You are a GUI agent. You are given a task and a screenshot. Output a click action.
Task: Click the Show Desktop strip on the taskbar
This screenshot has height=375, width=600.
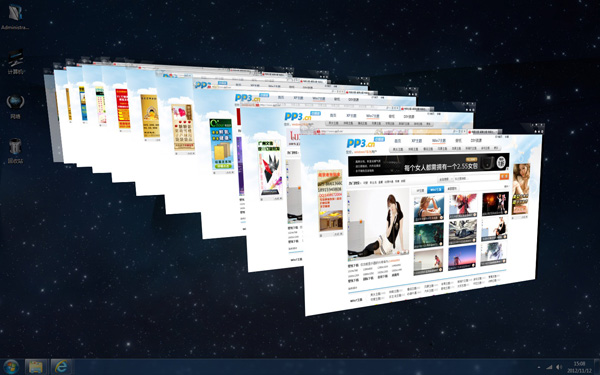point(597,367)
